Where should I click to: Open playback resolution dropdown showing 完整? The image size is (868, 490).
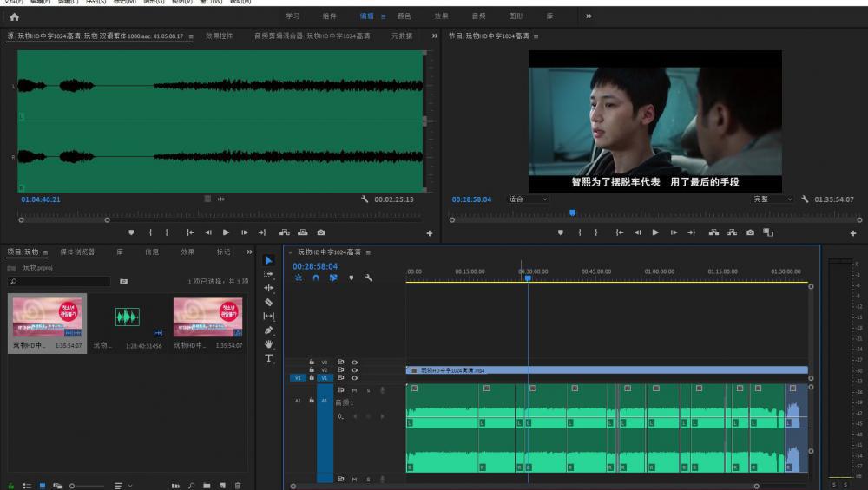773,199
